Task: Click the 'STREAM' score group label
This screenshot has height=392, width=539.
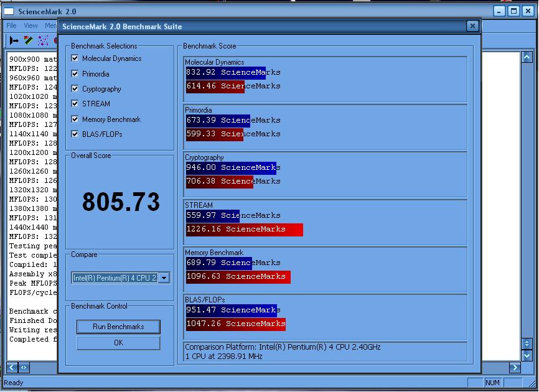Action: [199, 205]
